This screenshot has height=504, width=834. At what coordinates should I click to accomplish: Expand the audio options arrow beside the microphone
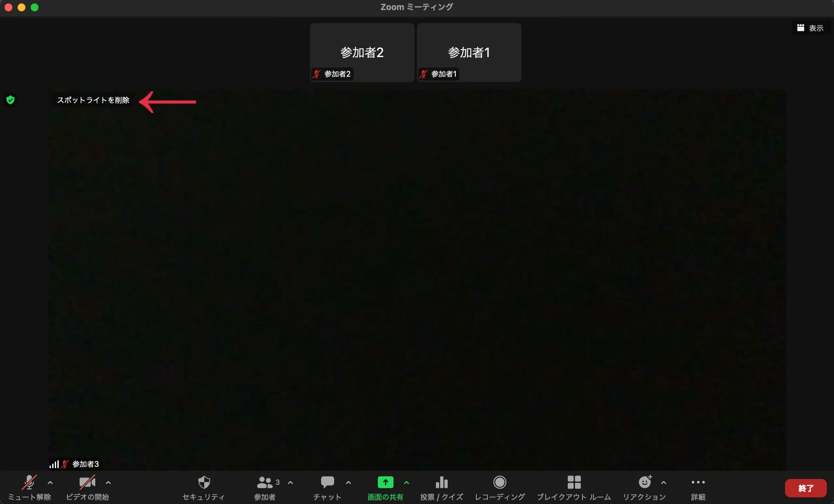(50, 483)
